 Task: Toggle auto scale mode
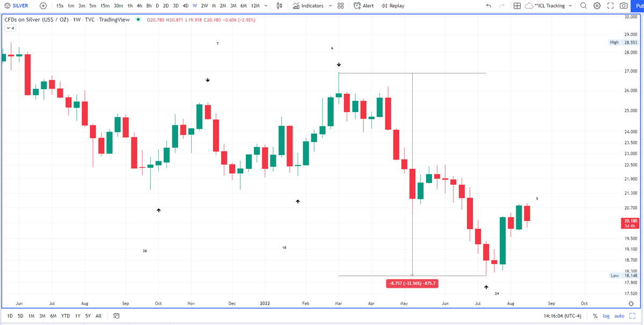(619, 316)
